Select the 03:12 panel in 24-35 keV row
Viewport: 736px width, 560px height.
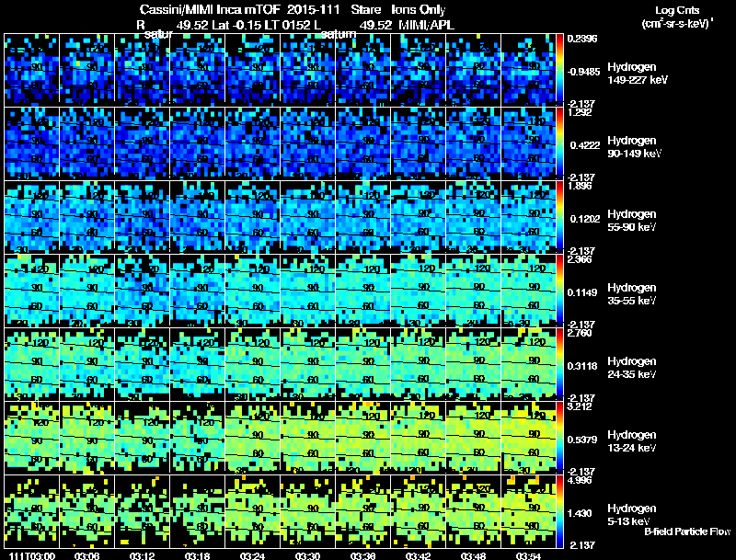click(143, 364)
